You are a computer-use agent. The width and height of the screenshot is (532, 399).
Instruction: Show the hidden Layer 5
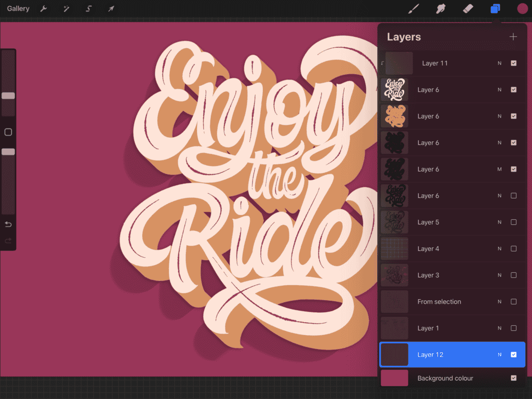click(x=514, y=222)
